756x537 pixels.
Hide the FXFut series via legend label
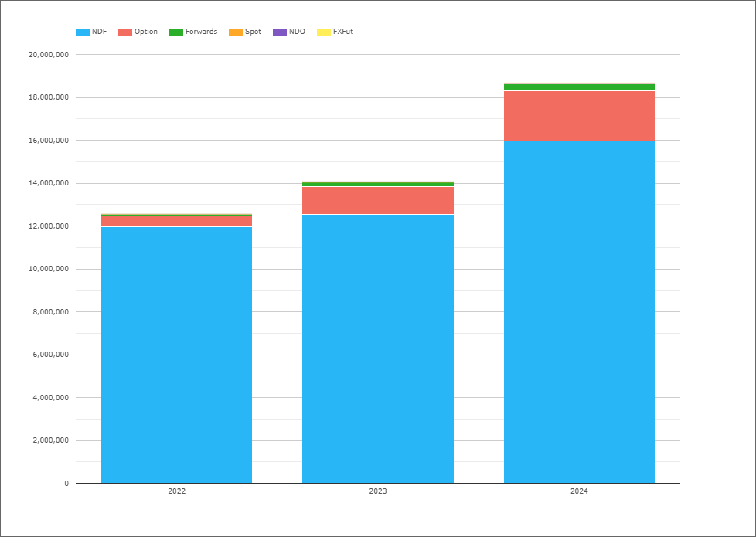tap(343, 32)
